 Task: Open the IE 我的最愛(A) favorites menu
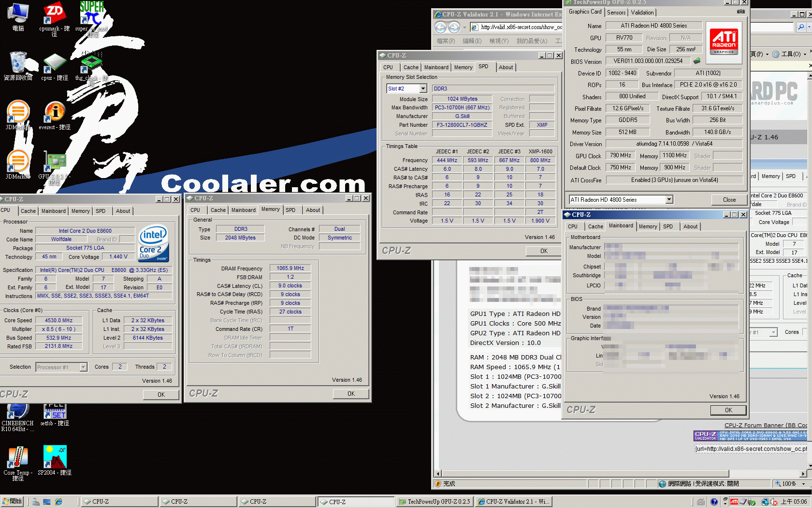coord(532,41)
